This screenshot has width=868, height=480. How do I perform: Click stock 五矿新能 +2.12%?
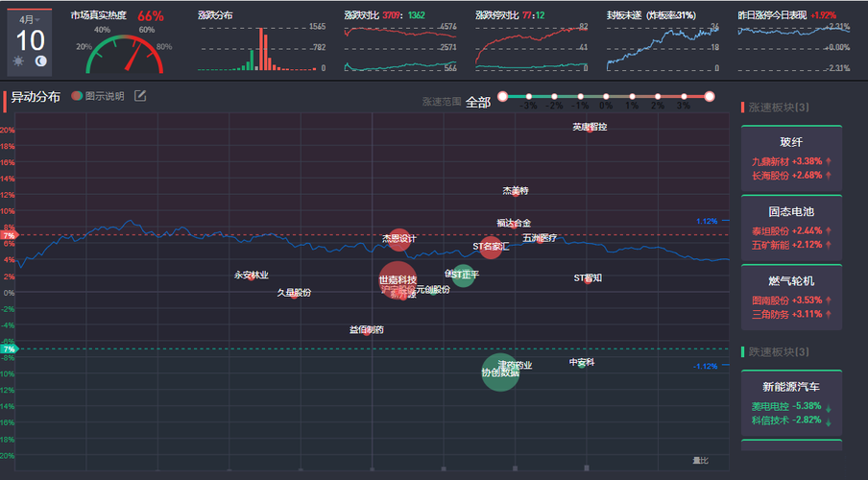791,245
